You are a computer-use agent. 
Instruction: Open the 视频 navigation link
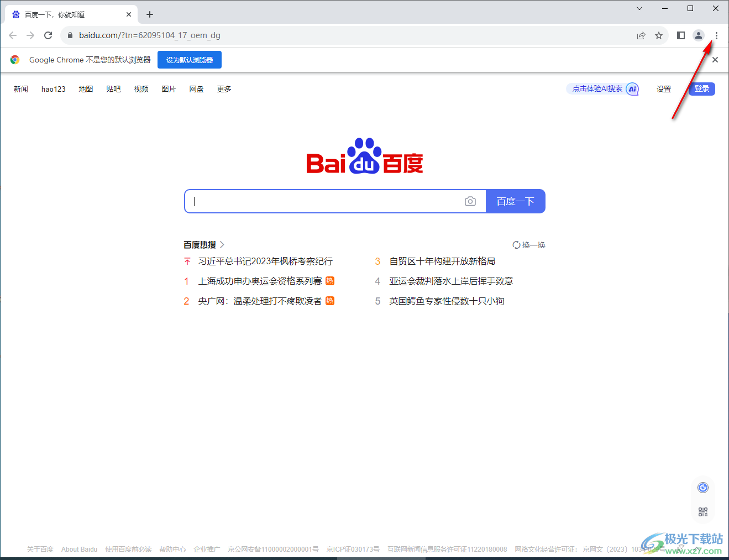click(141, 89)
